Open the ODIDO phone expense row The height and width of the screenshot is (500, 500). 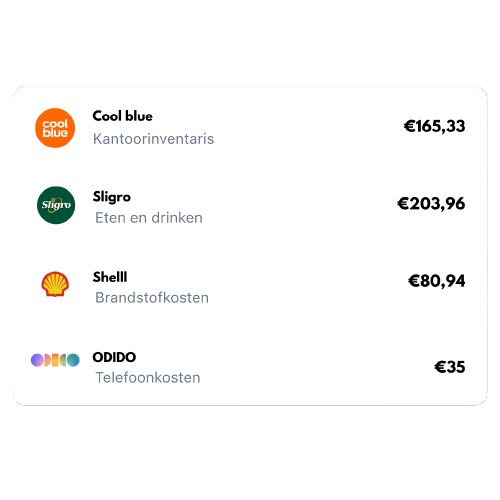(x=250, y=366)
